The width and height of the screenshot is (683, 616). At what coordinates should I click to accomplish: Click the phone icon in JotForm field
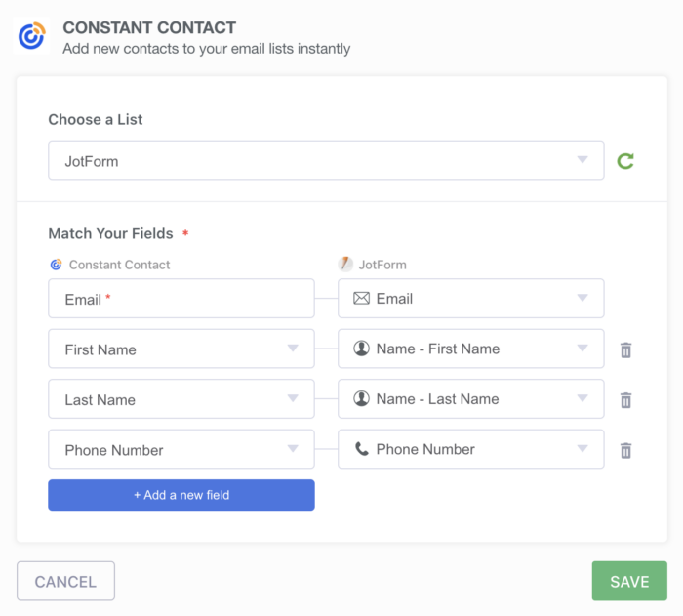coord(361,449)
